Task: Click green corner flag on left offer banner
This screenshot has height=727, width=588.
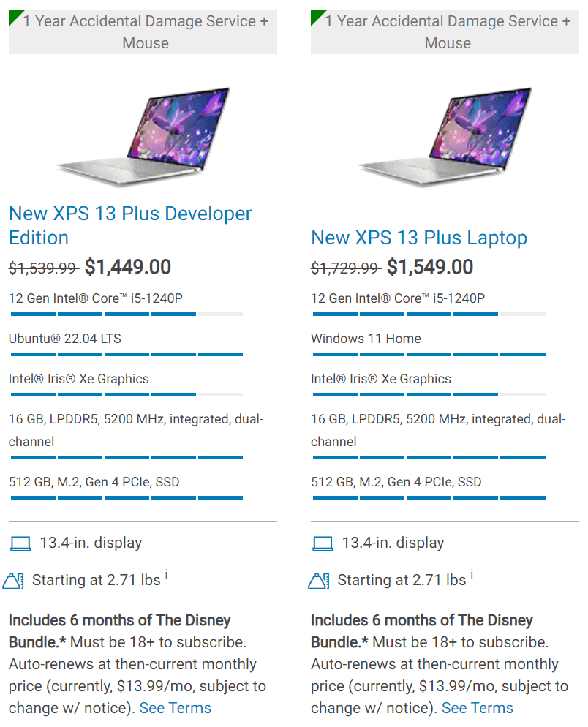Action: [x=15, y=17]
